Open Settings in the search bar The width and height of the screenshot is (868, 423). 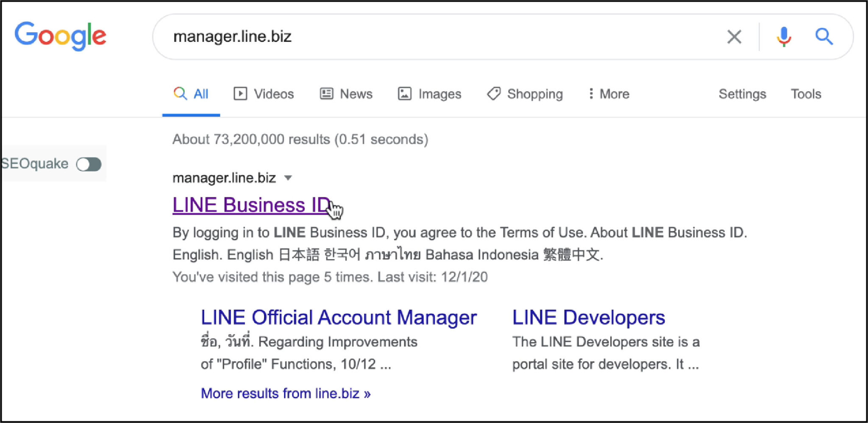point(742,94)
